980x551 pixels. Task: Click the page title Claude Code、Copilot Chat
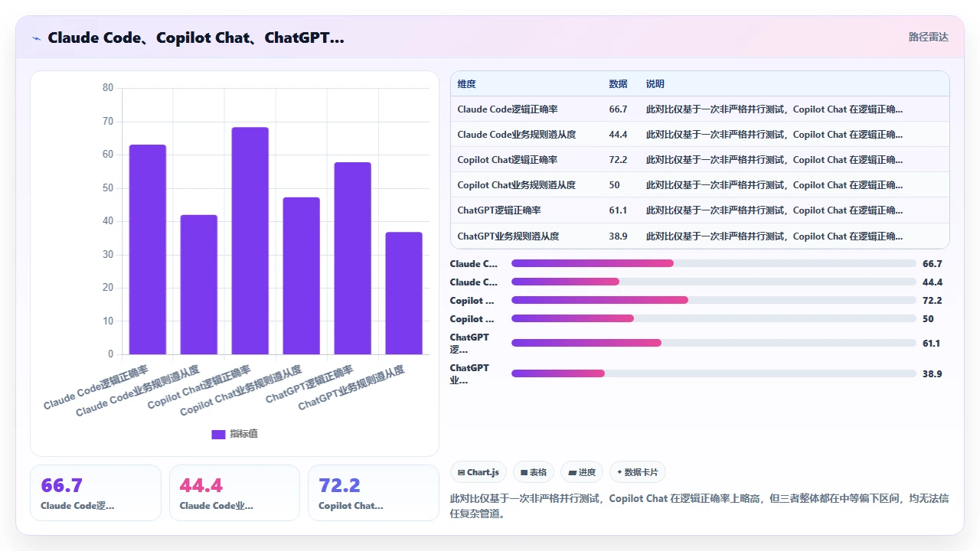196,37
